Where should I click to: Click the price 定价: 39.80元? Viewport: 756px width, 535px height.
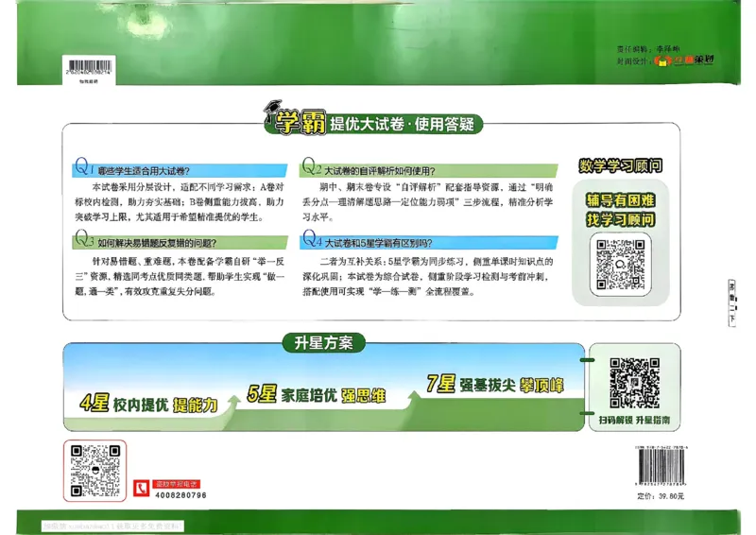coord(661,496)
